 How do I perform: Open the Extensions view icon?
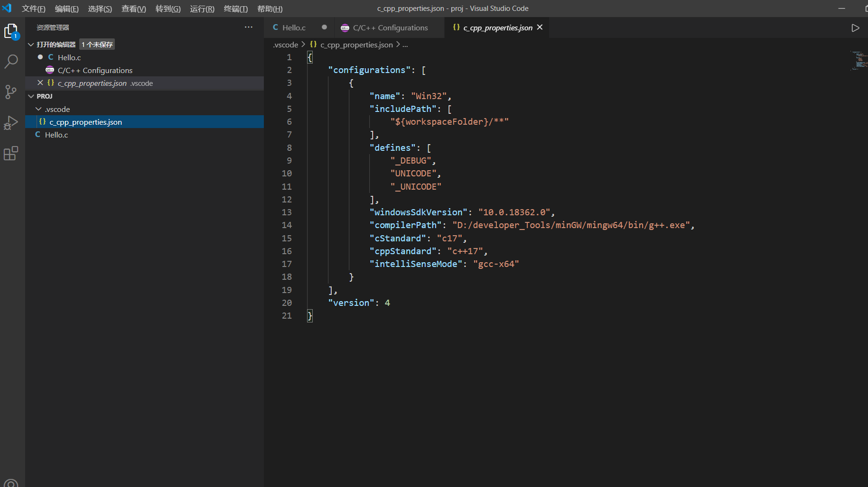[x=11, y=153]
